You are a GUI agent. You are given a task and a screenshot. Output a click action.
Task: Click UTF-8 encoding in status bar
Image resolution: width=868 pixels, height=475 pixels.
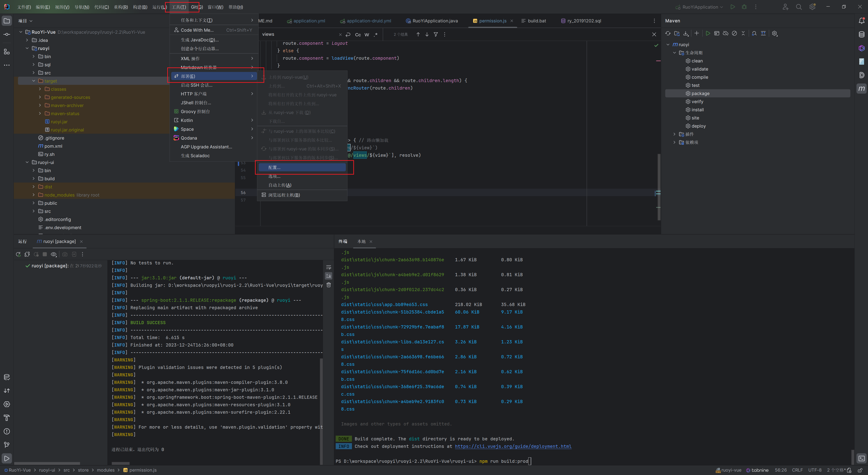[x=815, y=470]
